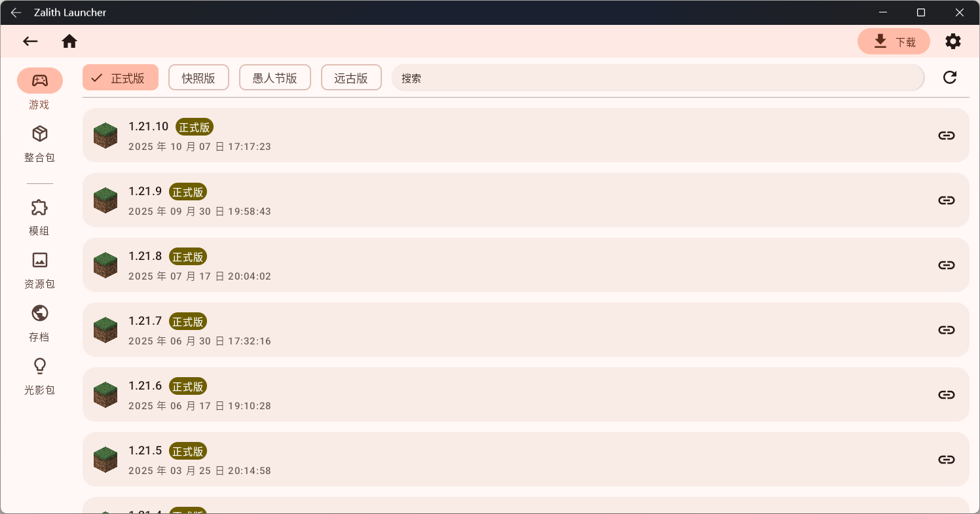Deselect the 正式版 (Release) filter chip

click(x=120, y=77)
